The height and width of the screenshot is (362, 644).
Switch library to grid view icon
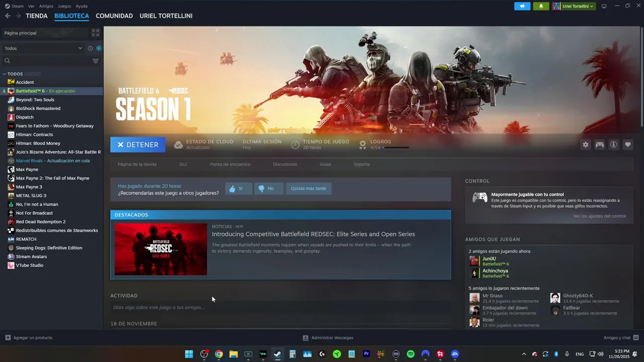pos(96,33)
